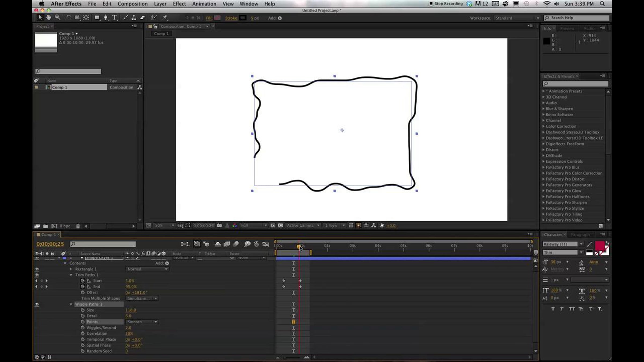The width and height of the screenshot is (644, 362).
Task: Open the Points Smooth dropdown
Action: click(142, 322)
